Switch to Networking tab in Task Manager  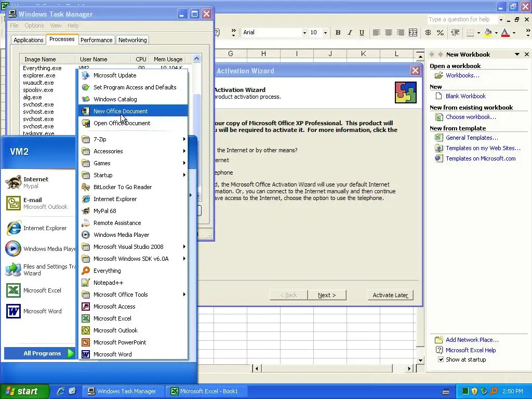(x=132, y=40)
